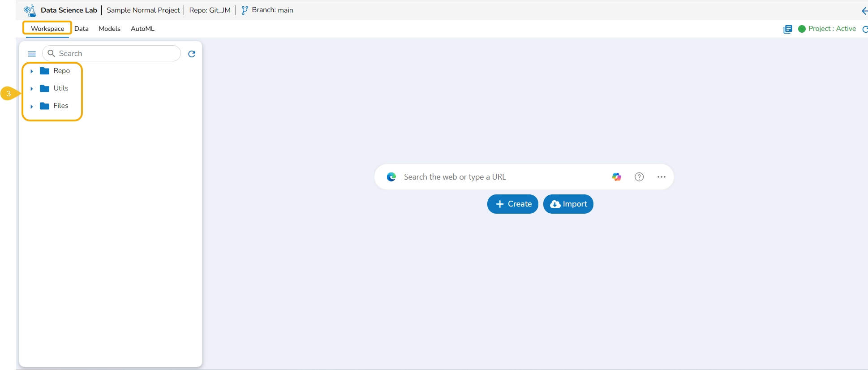Open the three-dot more options menu

click(662, 177)
